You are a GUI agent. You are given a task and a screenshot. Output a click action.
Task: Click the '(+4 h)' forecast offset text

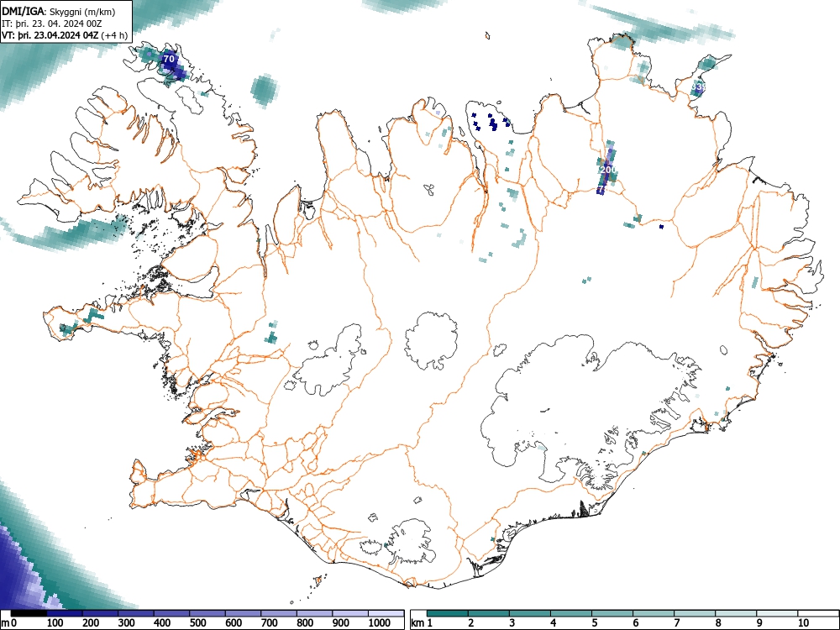click(x=114, y=35)
